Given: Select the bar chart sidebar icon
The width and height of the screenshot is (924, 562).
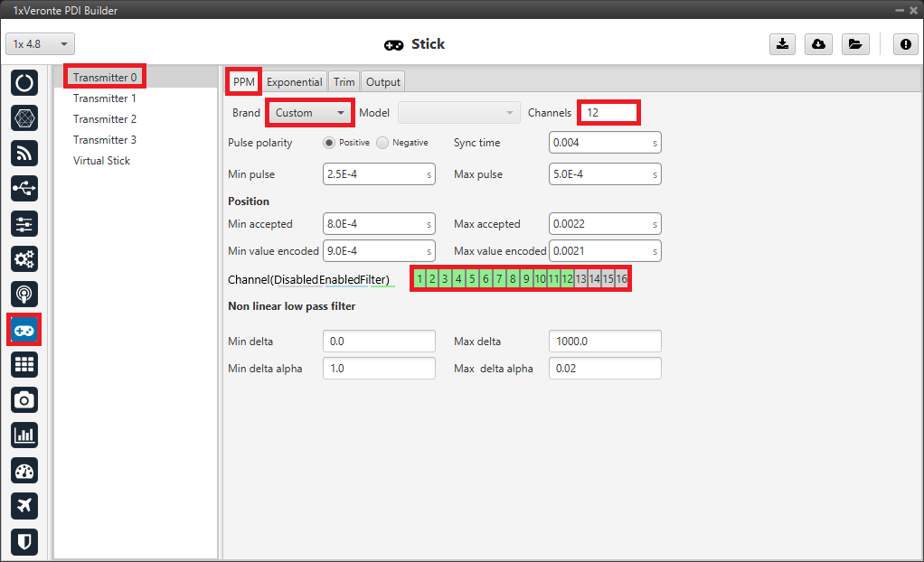Looking at the screenshot, I should [x=24, y=435].
